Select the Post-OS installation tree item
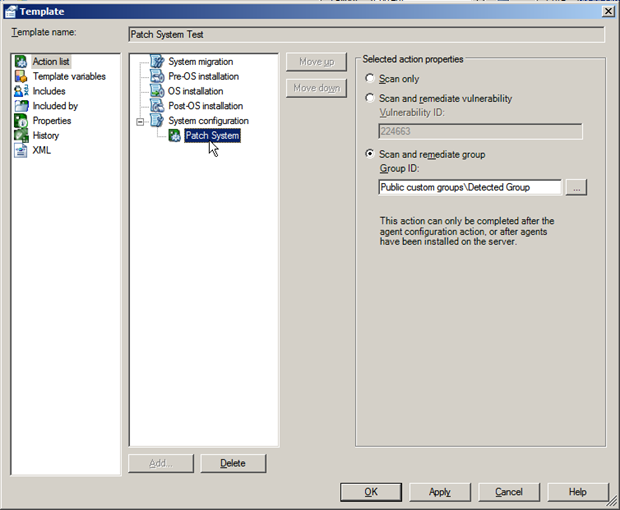This screenshot has height=510, width=620. pyautogui.click(x=206, y=106)
